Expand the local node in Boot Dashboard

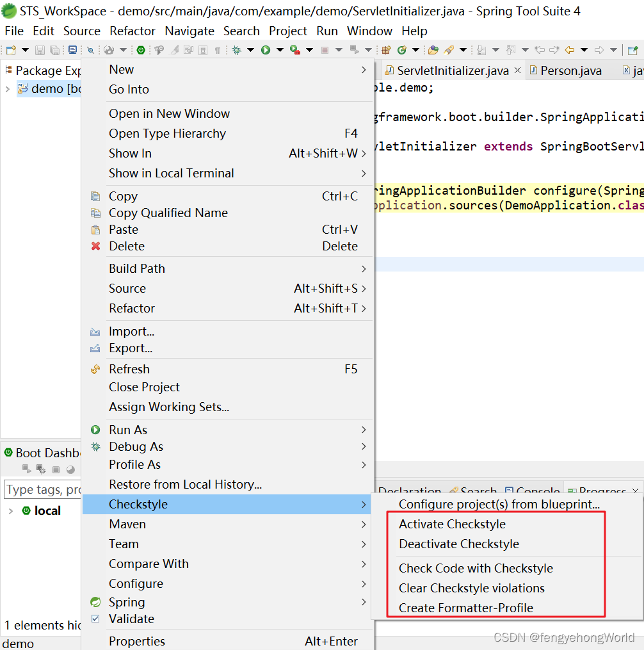coord(11,511)
